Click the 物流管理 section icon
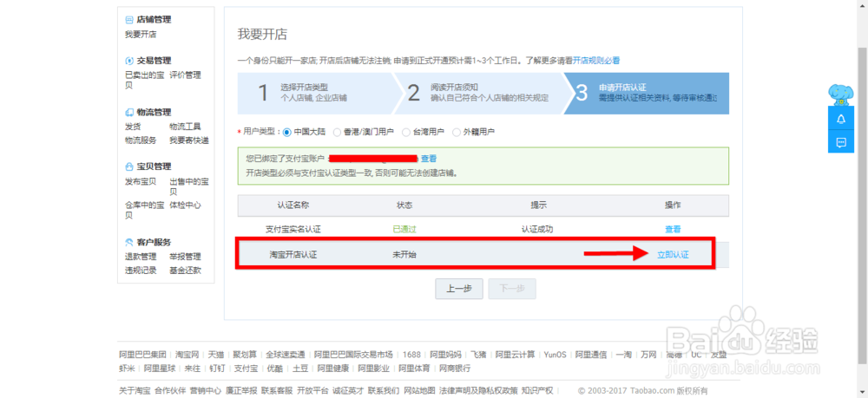The image size is (868, 398). coord(129,112)
